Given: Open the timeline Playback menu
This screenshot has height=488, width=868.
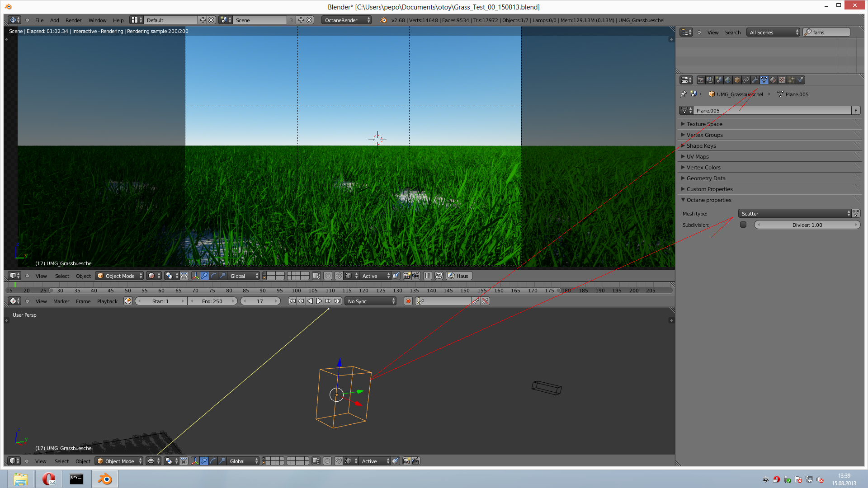Looking at the screenshot, I should tap(107, 301).
